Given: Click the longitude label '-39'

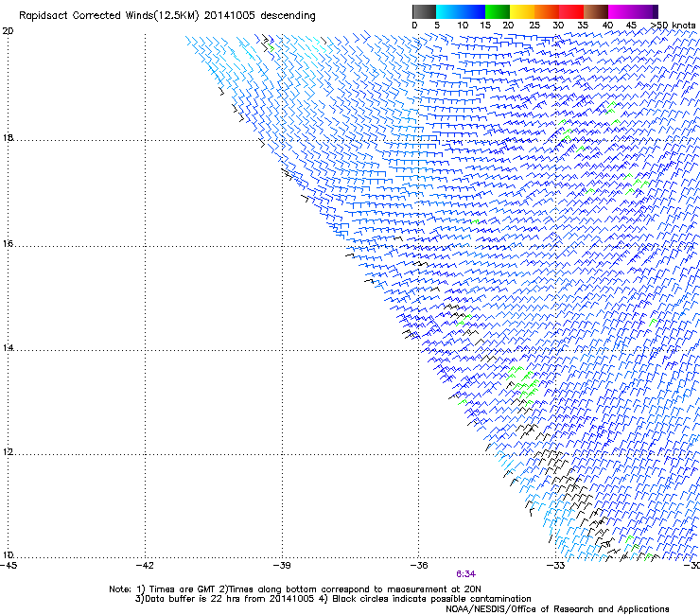Looking at the screenshot, I should (x=282, y=566).
